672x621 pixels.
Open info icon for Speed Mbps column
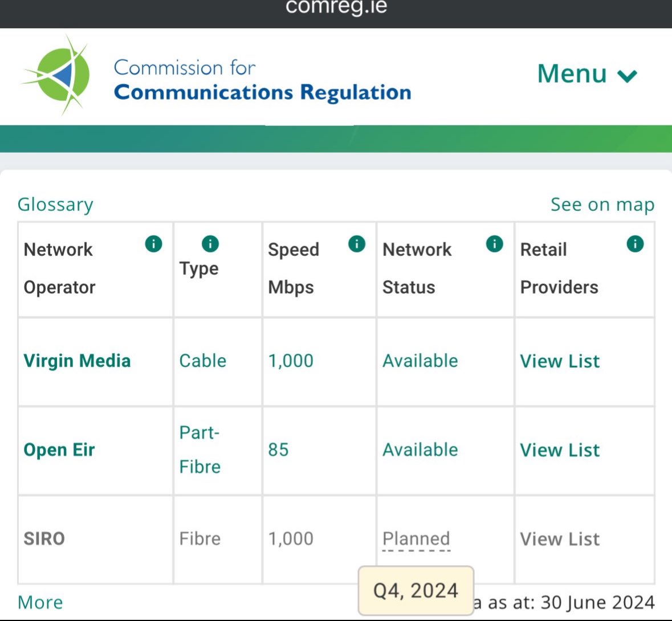point(357,244)
